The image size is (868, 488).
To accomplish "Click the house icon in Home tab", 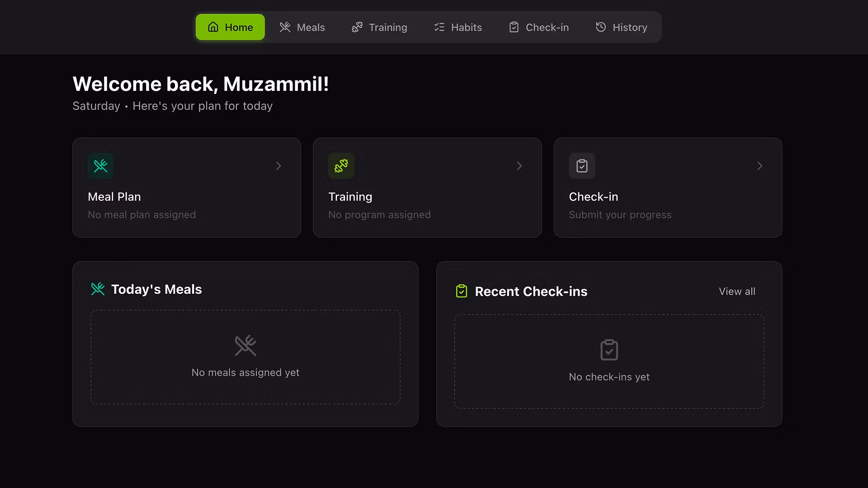I will click(213, 27).
